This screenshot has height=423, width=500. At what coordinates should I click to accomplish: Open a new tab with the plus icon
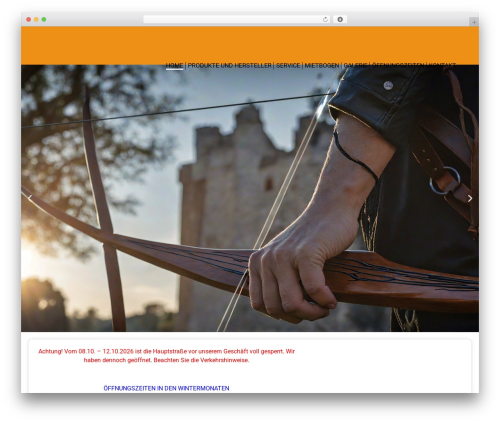point(474,22)
